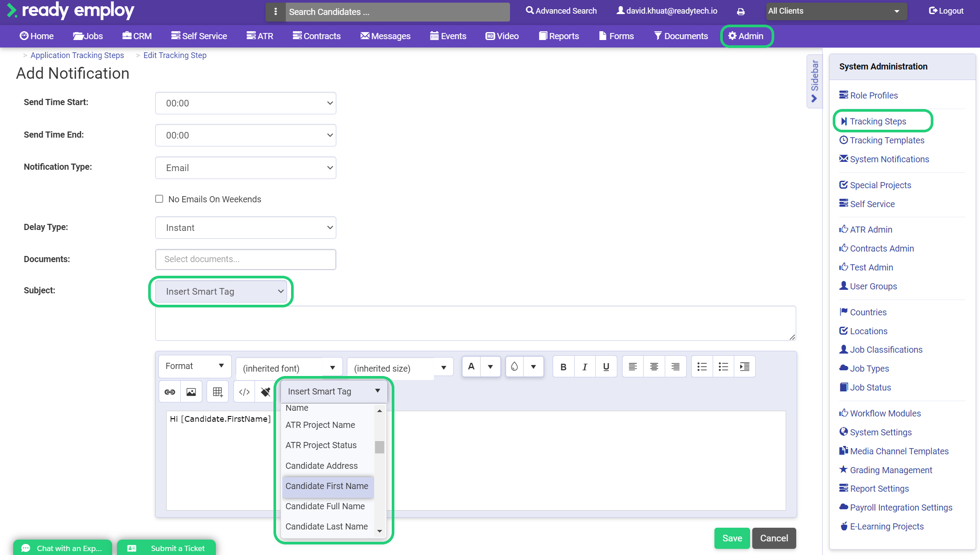Click the printer icon in header
This screenshot has width=980, height=555.
pos(741,11)
